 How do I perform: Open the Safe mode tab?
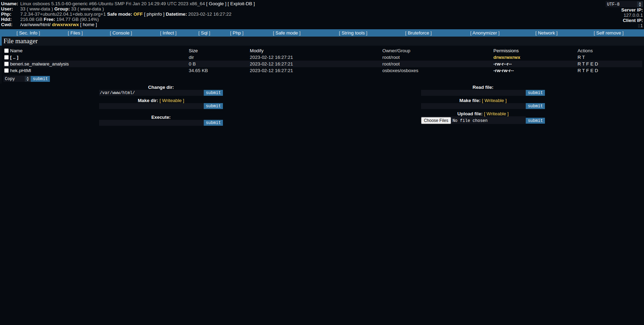[x=287, y=33]
